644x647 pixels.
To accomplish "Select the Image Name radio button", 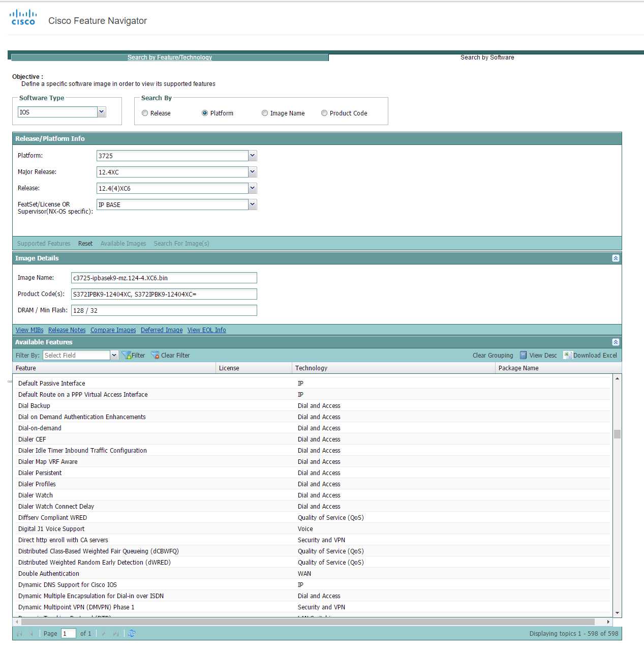I will point(265,113).
